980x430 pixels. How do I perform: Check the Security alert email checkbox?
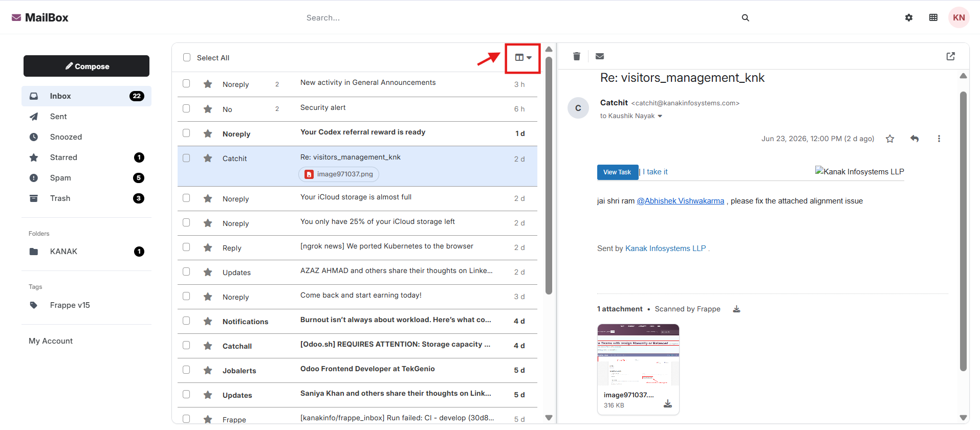click(x=186, y=108)
